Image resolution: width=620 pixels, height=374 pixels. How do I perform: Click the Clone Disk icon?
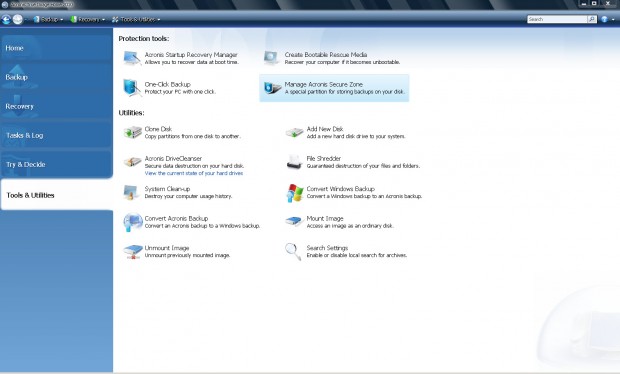tap(132, 132)
